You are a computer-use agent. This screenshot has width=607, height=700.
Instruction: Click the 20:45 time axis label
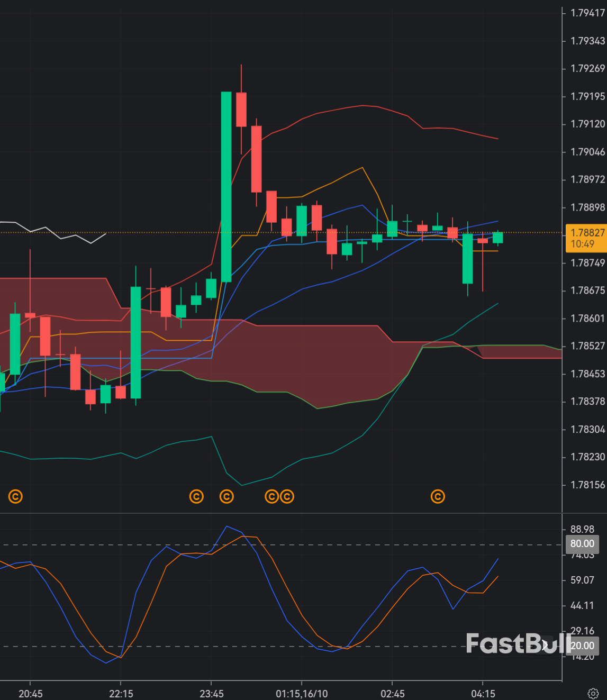(30, 693)
